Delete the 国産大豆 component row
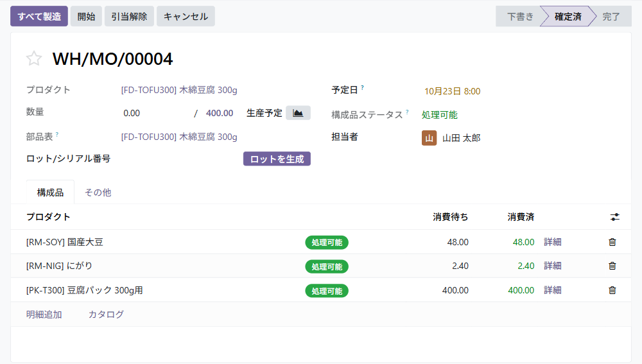The width and height of the screenshot is (642, 364). [612, 242]
